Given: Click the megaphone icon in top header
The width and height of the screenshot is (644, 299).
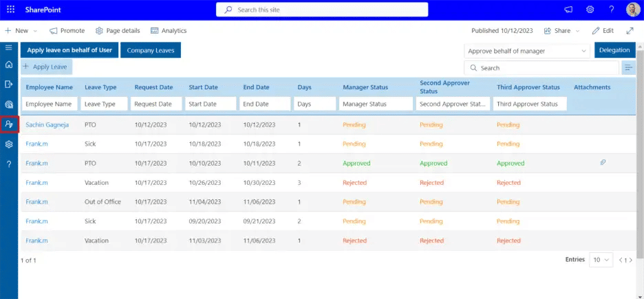Looking at the screenshot, I should click(x=568, y=10).
